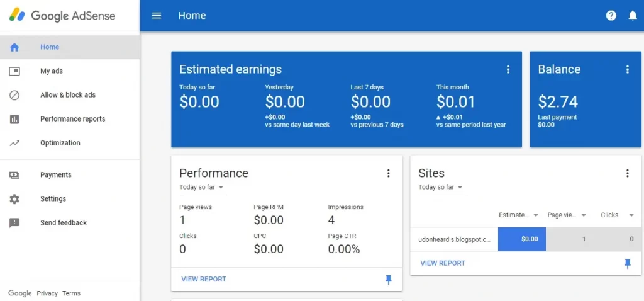The image size is (644, 301).
Task: Click the Page CTR 0.00% value
Action: pyautogui.click(x=344, y=249)
